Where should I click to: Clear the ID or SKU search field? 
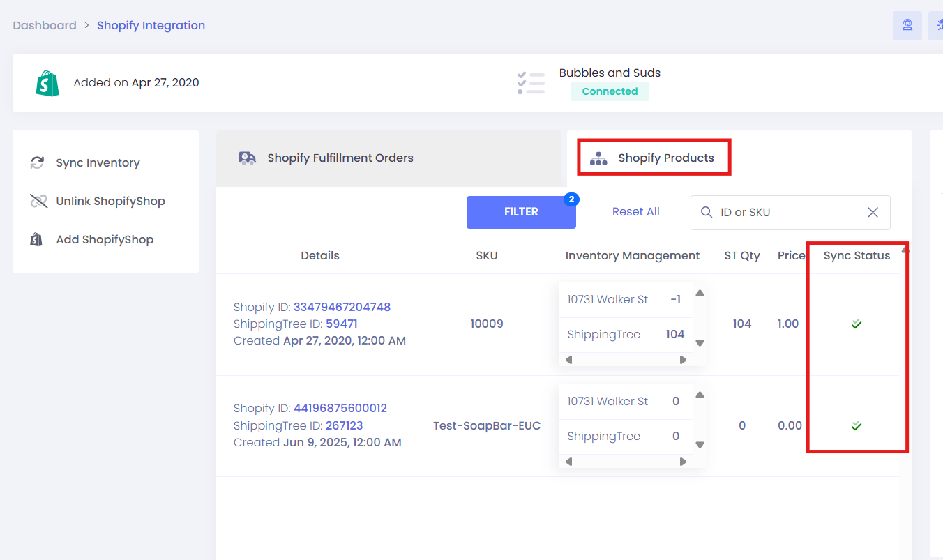click(873, 212)
